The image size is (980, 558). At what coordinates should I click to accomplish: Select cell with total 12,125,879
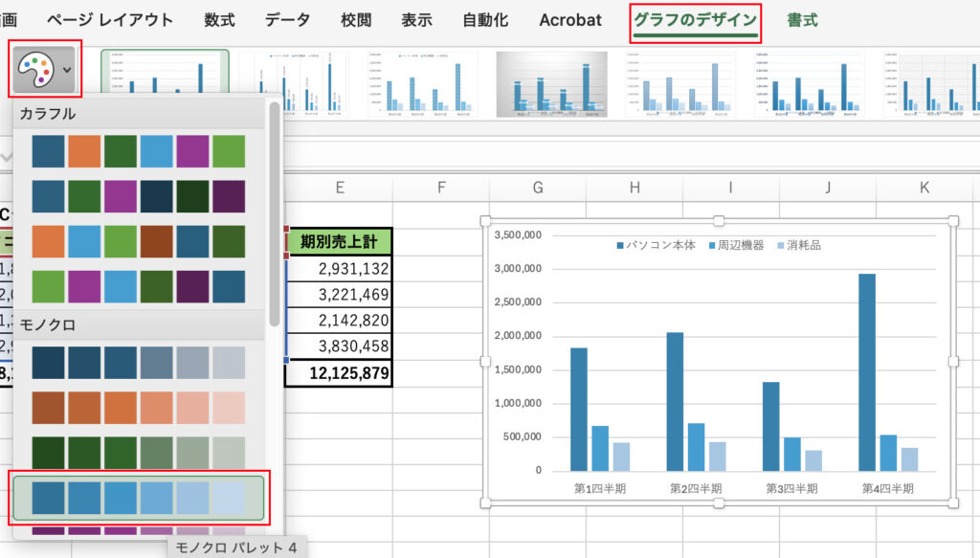tap(339, 373)
